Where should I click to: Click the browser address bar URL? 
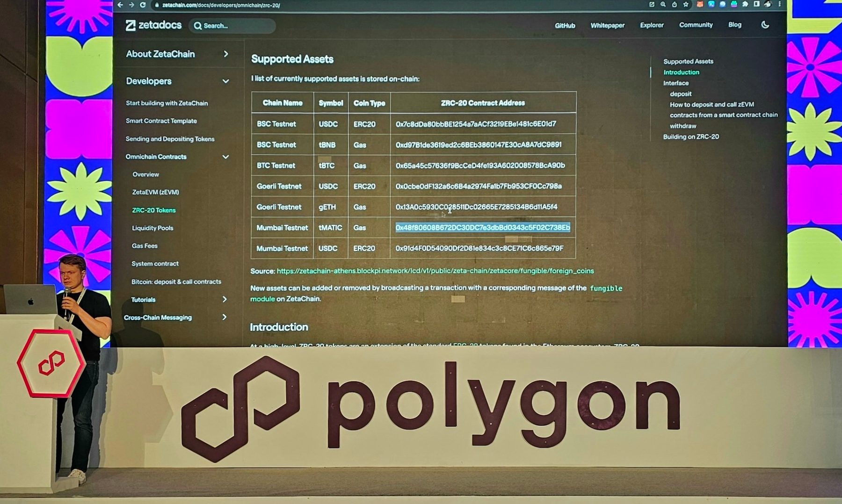[x=221, y=5]
